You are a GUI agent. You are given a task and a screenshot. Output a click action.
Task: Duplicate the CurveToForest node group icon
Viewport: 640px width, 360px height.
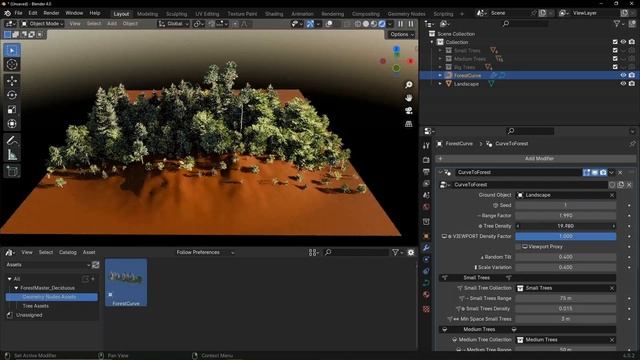(x=621, y=185)
